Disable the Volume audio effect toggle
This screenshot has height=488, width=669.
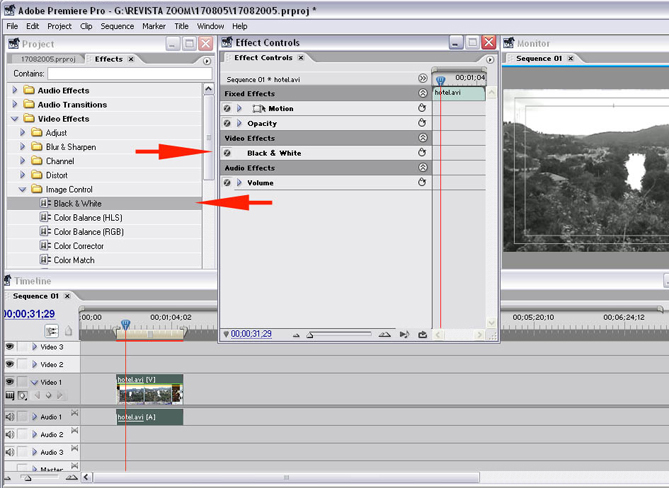click(227, 183)
